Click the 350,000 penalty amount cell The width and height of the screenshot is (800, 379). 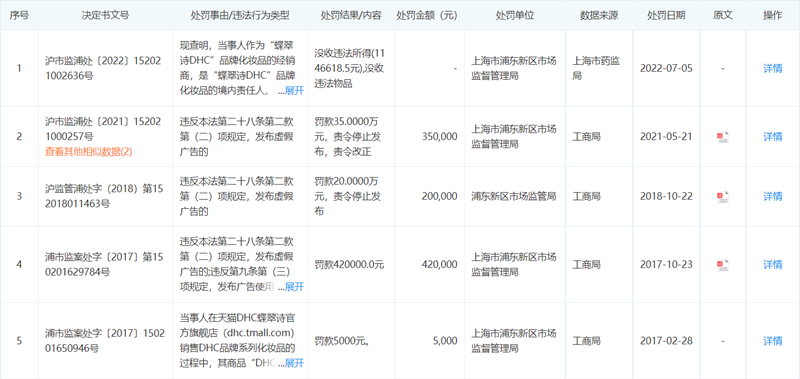pyautogui.click(x=439, y=137)
